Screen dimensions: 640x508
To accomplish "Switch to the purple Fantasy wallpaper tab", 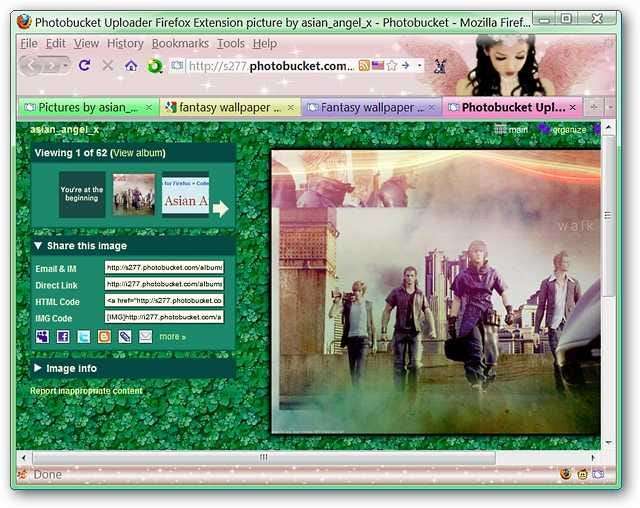I will click(x=372, y=107).
